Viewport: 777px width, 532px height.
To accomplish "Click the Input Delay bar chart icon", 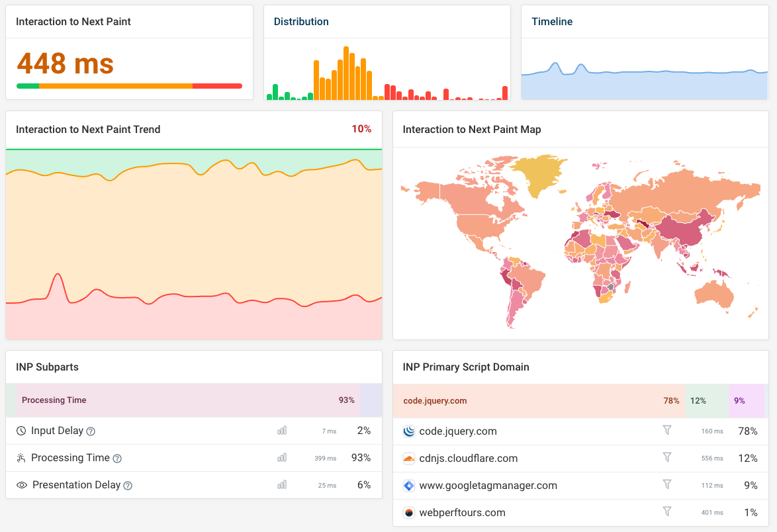I will (x=282, y=431).
